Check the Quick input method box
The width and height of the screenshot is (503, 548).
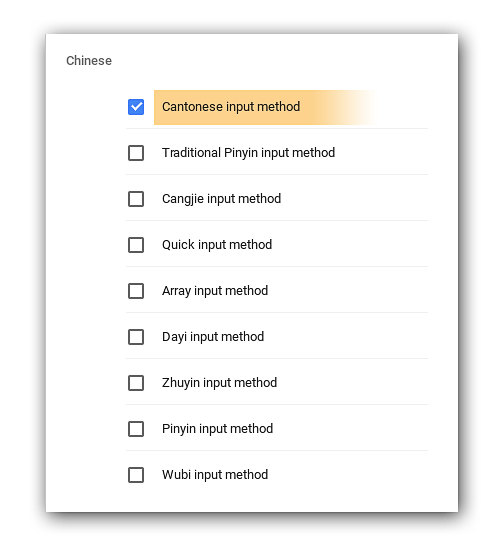click(136, 245)
